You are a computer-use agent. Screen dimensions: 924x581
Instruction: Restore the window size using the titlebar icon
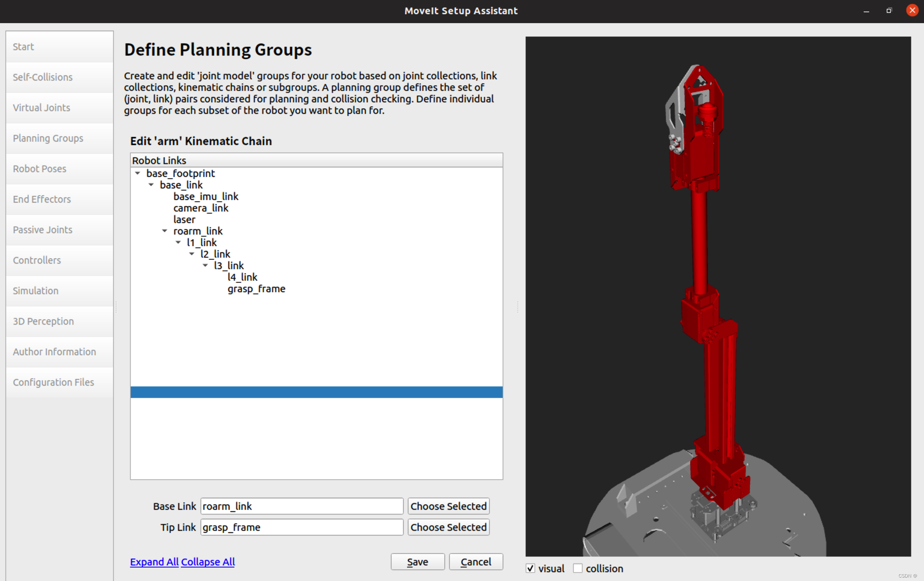[x=889, y=11]
